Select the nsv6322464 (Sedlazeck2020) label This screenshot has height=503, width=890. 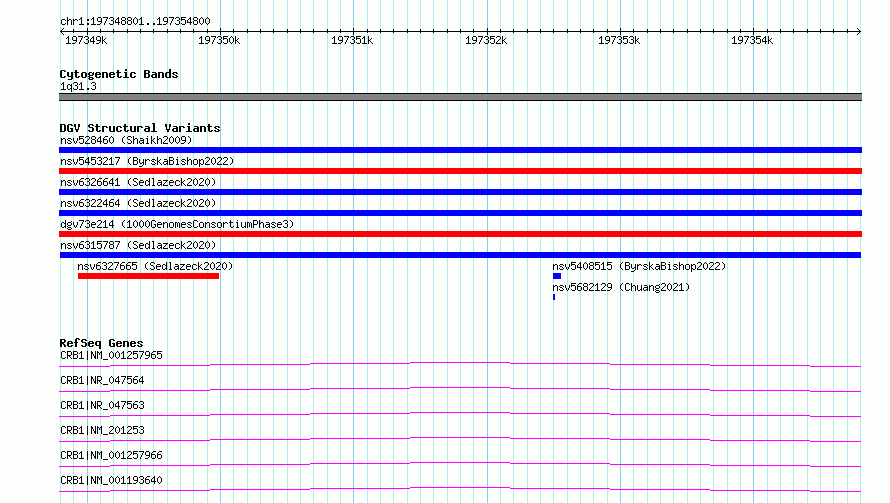click(x=138, y=203)
